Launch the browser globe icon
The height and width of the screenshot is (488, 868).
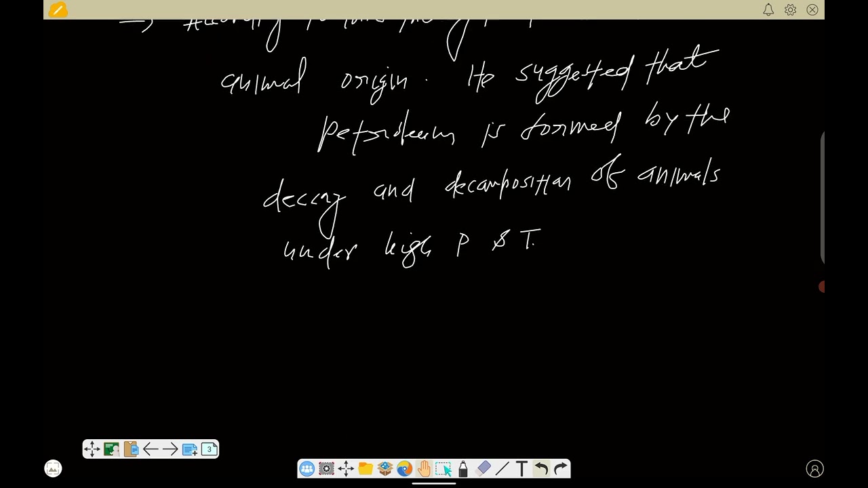click(405, 468)
